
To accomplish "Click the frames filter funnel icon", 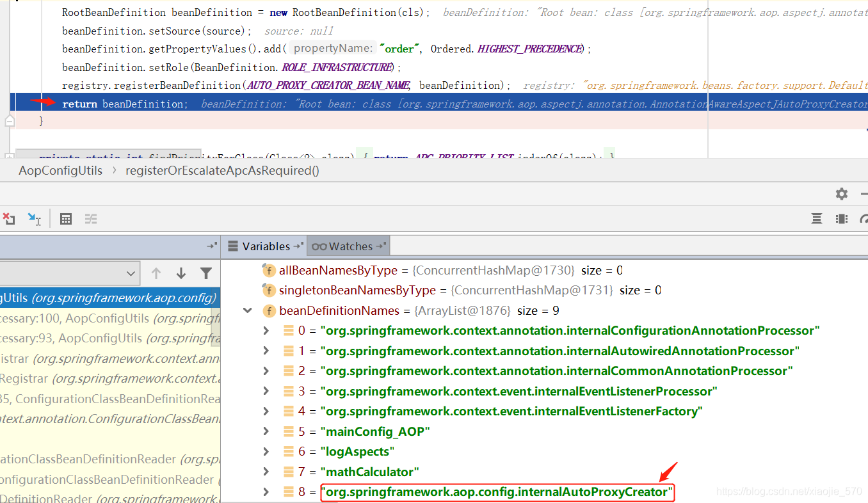I will (x=206, y=273).
